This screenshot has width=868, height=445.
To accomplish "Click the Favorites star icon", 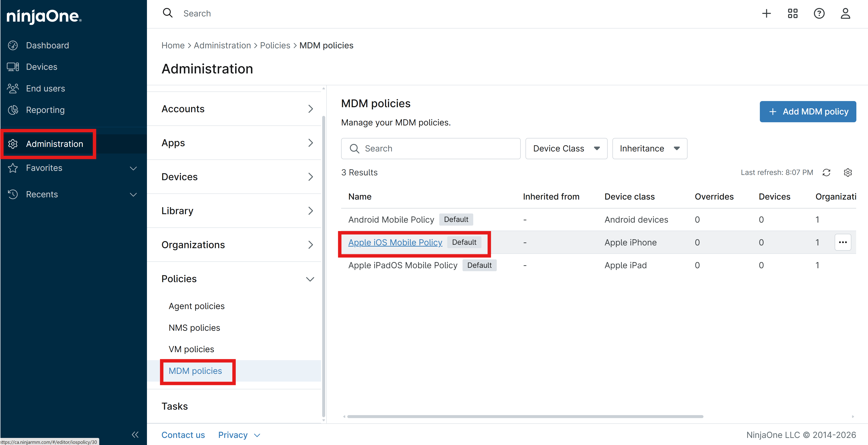I will [13, 168].
